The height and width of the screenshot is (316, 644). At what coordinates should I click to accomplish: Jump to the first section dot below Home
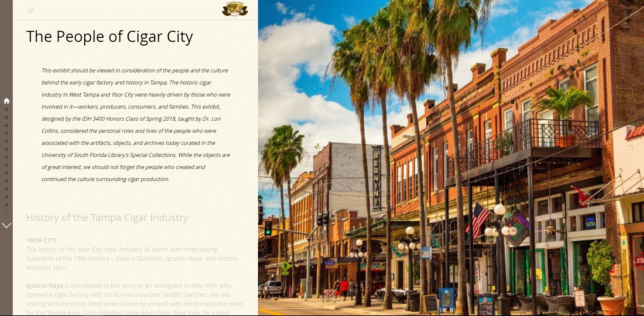click(x=6, y=109)
